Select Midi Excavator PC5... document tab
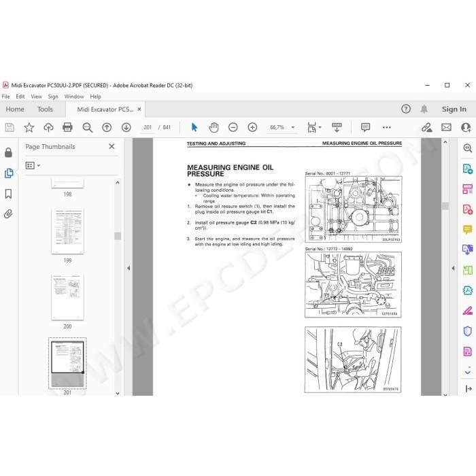The image size is (476, 476). pyautogui.click(x=105, y=109)
